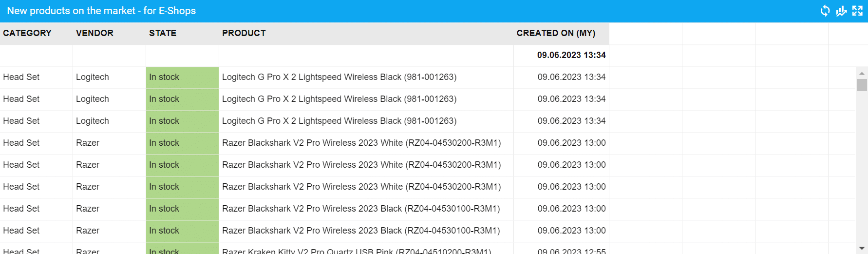Sort by CREATED ON (MY) header

click(x=556, y=33)
